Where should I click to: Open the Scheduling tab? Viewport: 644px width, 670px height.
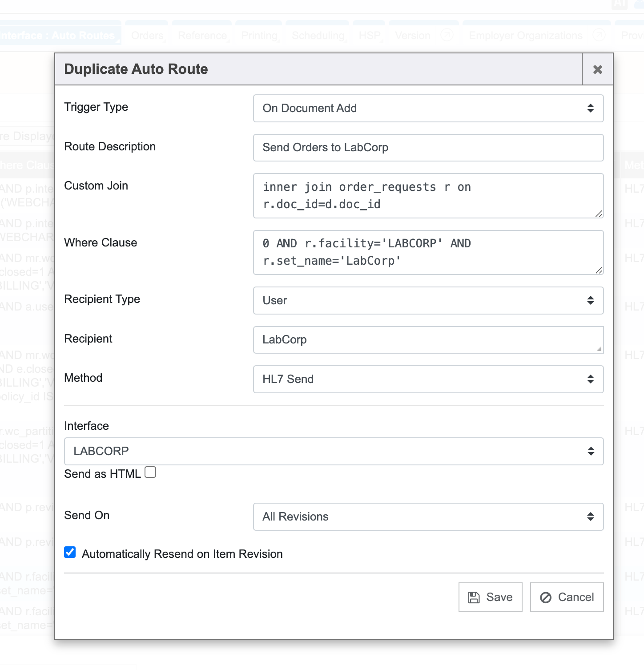click(x=318, y=36)
